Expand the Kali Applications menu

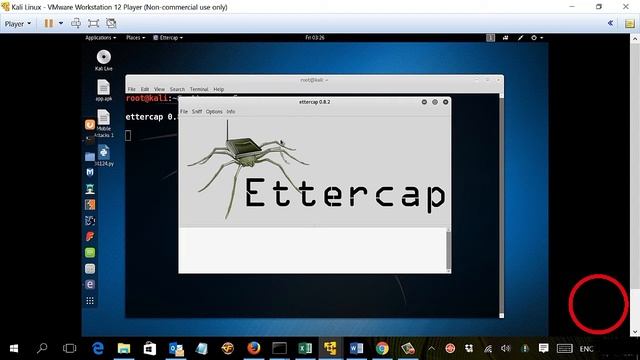tap(100, 38)
